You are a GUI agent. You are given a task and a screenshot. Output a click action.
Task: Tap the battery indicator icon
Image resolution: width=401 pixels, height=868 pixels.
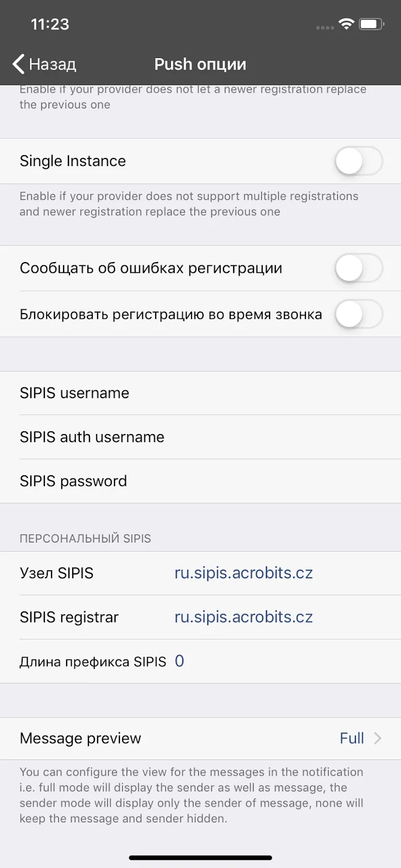point(372,24)
